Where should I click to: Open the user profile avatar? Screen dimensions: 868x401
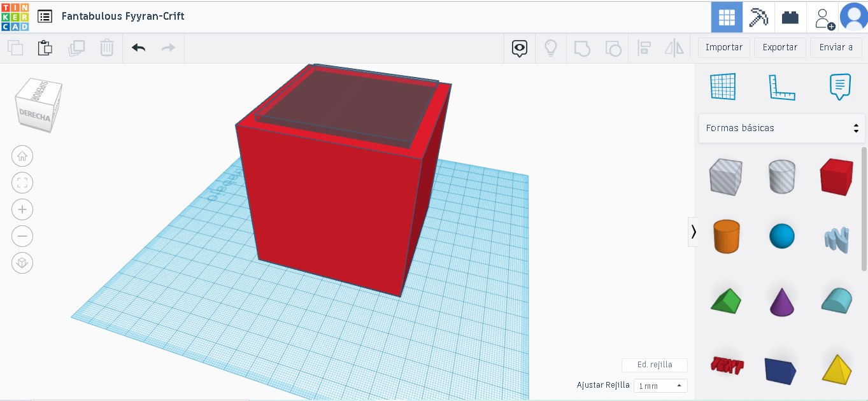click(853, 17)
